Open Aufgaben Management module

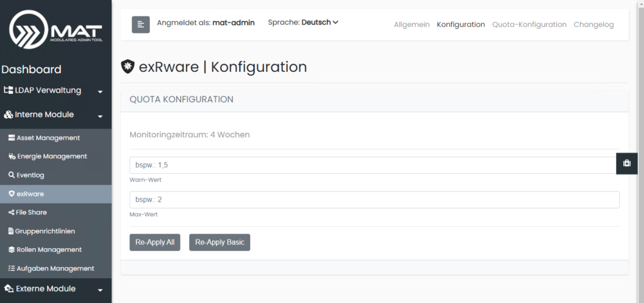pos(56,268)
